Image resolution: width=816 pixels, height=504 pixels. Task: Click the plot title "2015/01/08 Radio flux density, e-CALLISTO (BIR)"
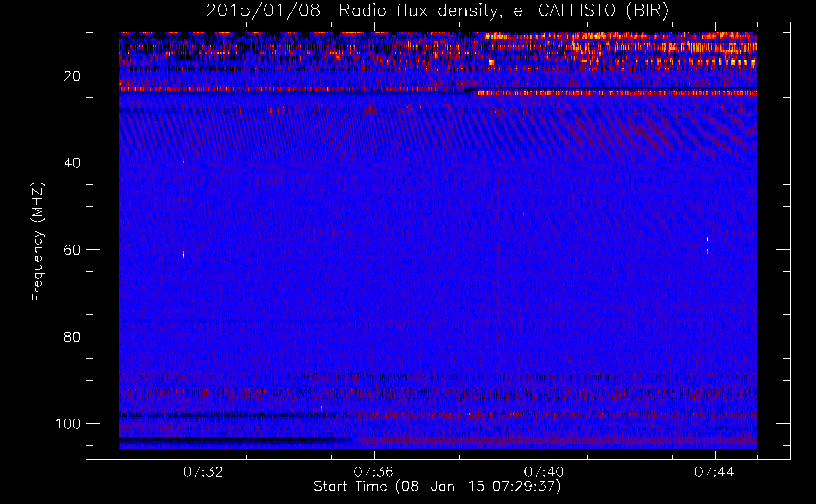(x=437, y=10)
